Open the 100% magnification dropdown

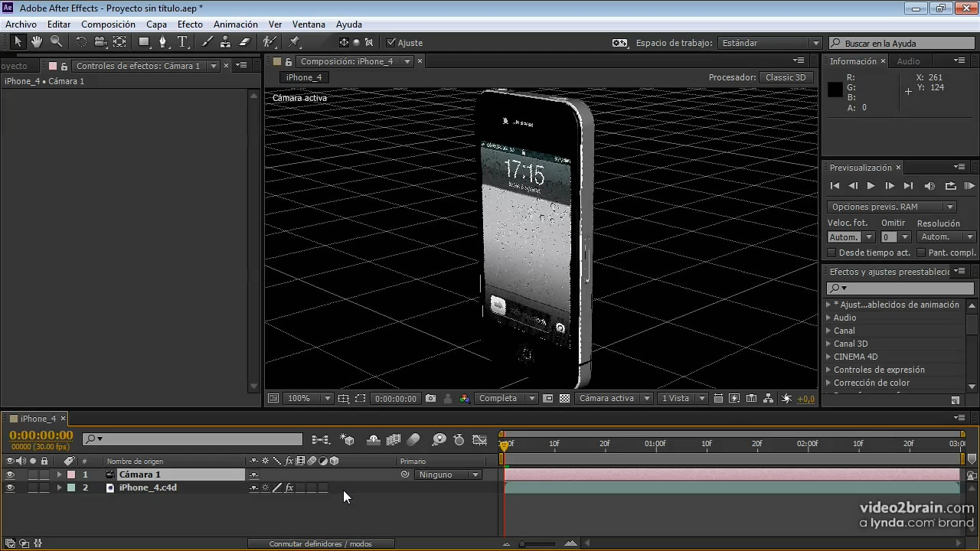coord(309,399)
